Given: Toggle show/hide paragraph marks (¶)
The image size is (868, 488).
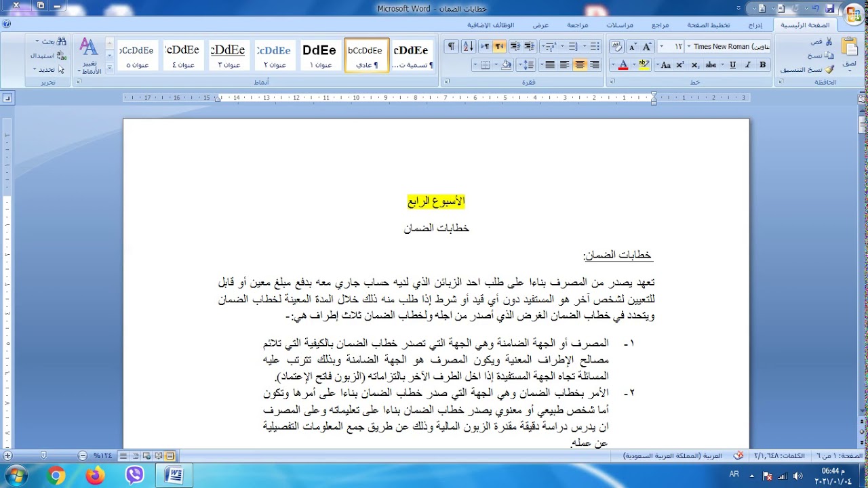Looking at the screenshot, I should click(x=451, y=47).
